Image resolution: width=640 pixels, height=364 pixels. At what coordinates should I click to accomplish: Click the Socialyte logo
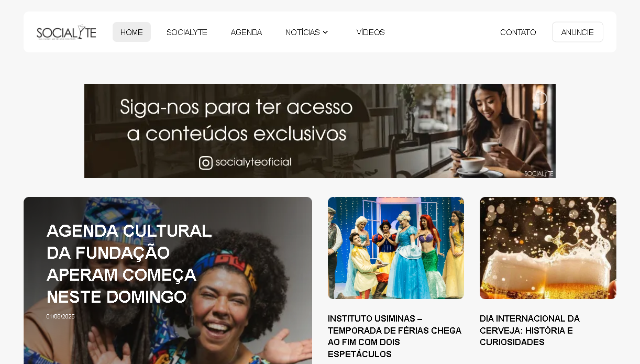pos(67,32)
